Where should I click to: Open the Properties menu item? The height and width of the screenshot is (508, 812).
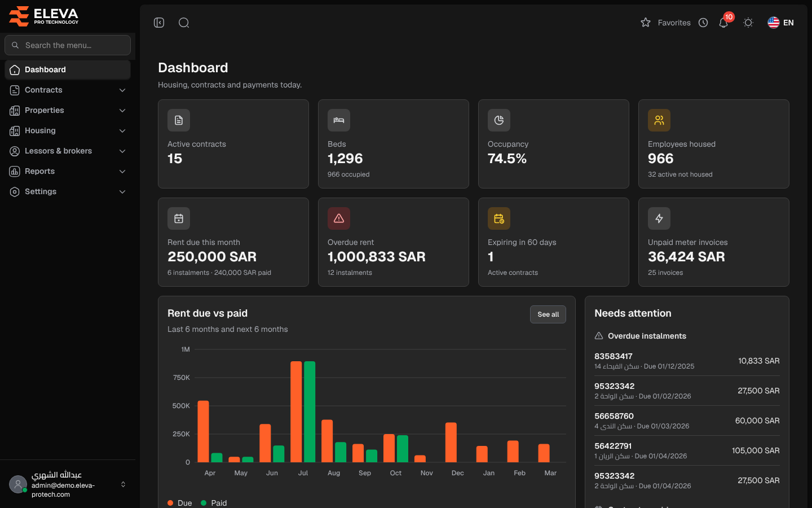coord(68,110)
